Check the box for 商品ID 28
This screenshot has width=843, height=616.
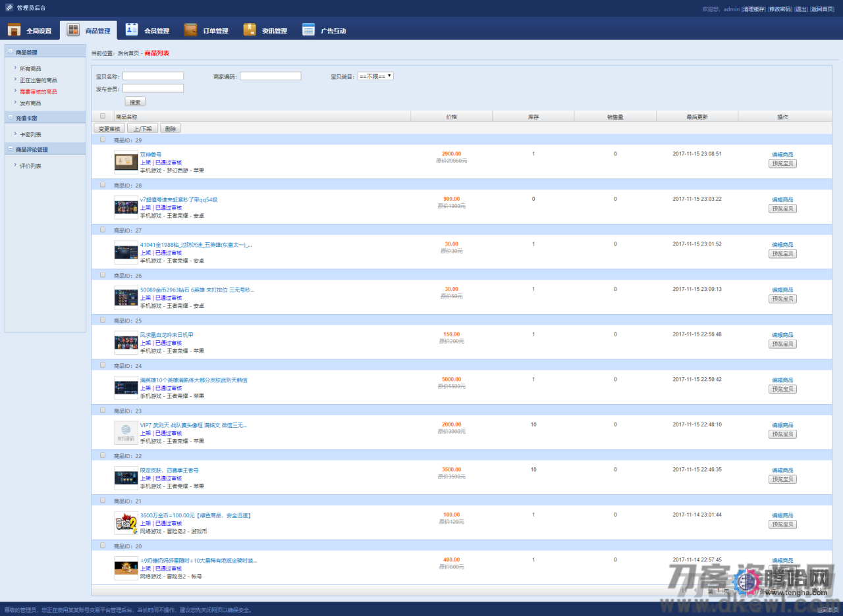103,185
